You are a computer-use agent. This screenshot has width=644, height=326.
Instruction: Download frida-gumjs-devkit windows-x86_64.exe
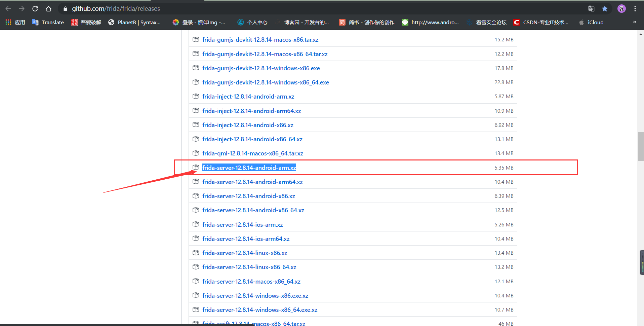[266, 82]
